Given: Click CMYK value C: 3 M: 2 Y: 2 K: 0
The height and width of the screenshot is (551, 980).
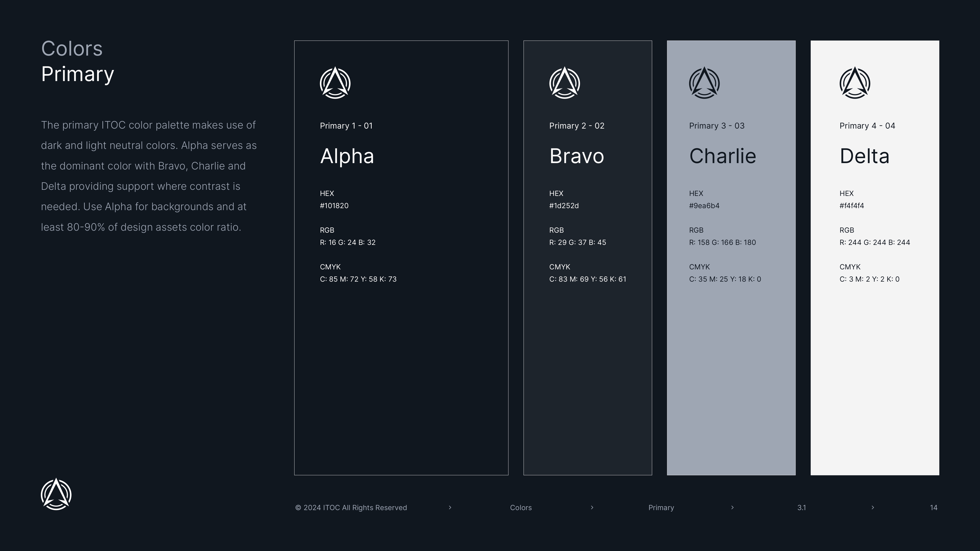Looking at the screenshot, I should pos(869,279).
